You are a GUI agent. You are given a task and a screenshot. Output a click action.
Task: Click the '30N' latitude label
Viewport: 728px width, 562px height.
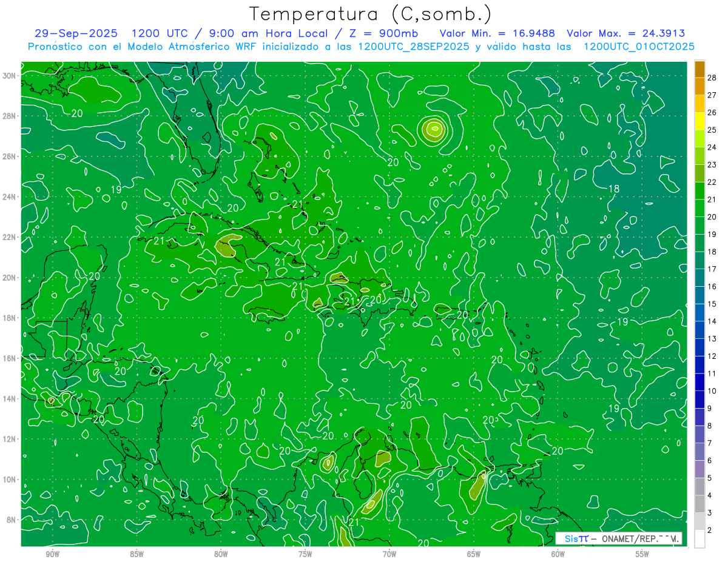(9, 76)
